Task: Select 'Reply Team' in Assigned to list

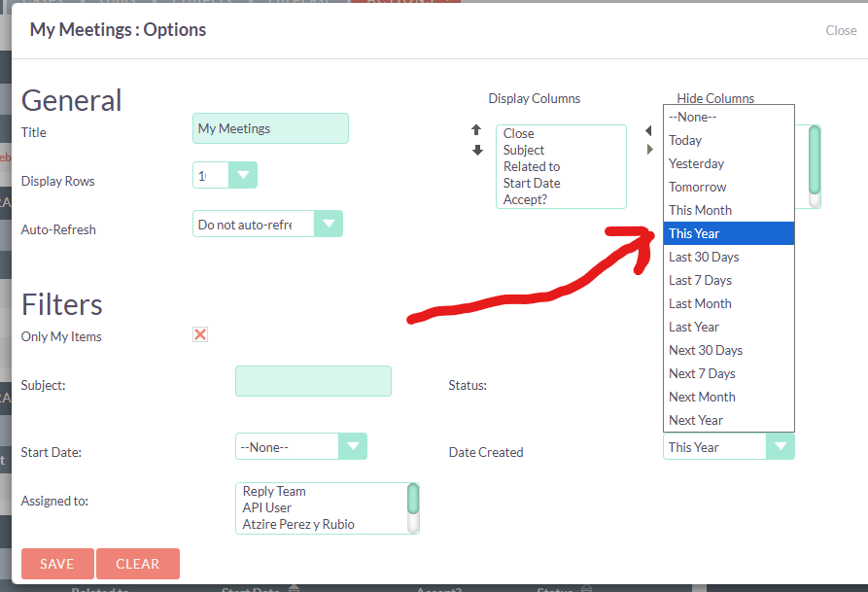Action: click(274, 492)
